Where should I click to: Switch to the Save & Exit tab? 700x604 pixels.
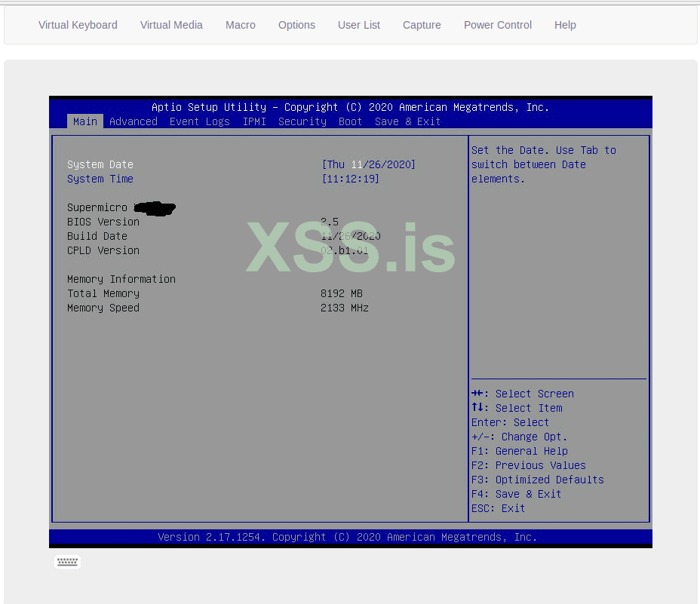click(407, 121)
